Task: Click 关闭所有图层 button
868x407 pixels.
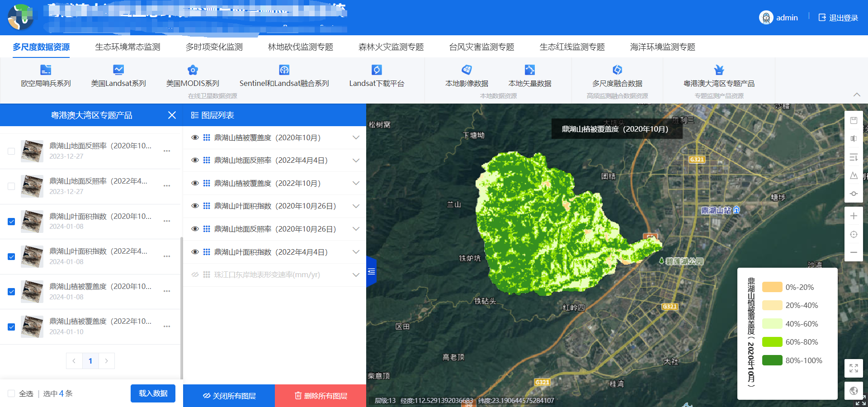Action: [229, 396]
